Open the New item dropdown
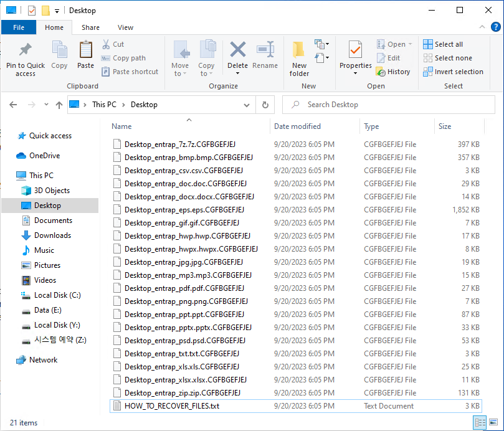The image size is (504, 431). coord(321,44)
